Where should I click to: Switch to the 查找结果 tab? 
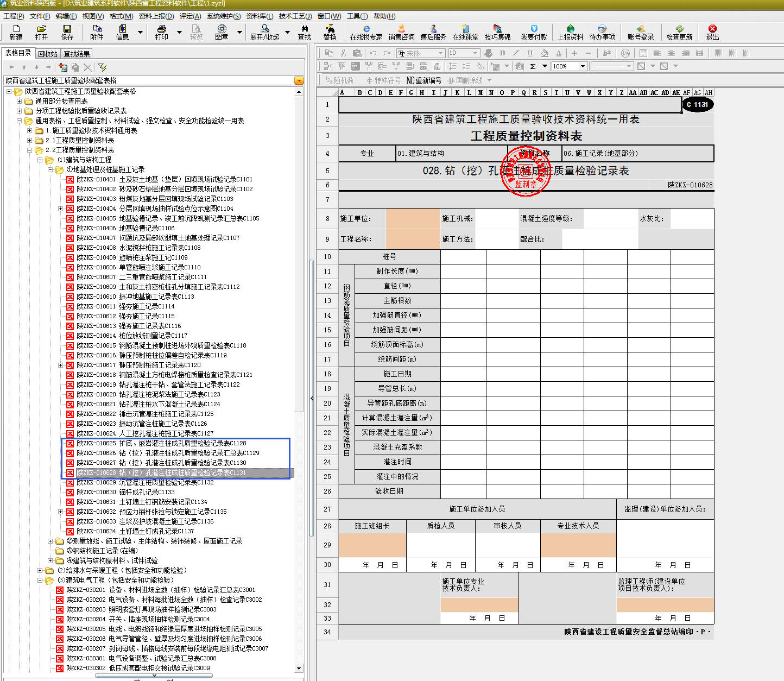pos(77,54)
